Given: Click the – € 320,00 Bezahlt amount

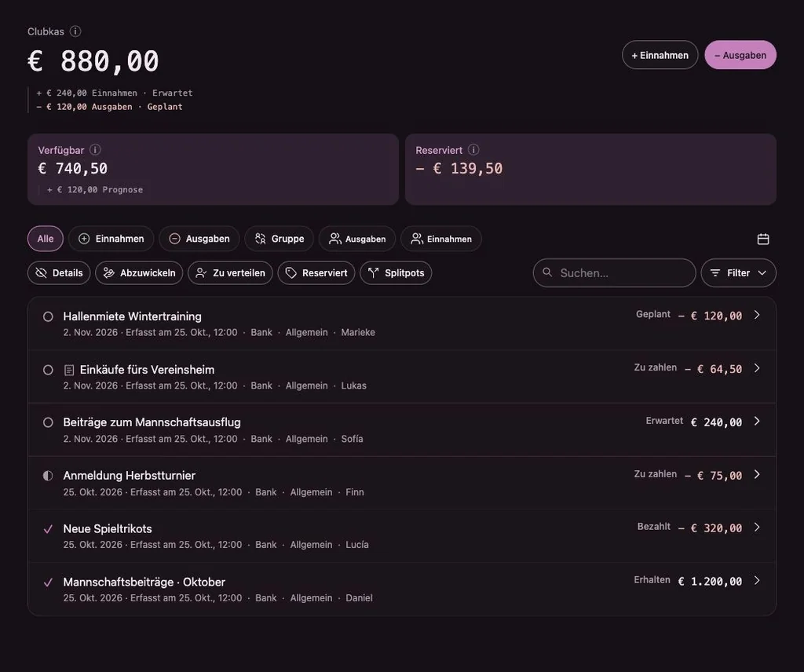Looking at the screenshot, I should (710, 528).
